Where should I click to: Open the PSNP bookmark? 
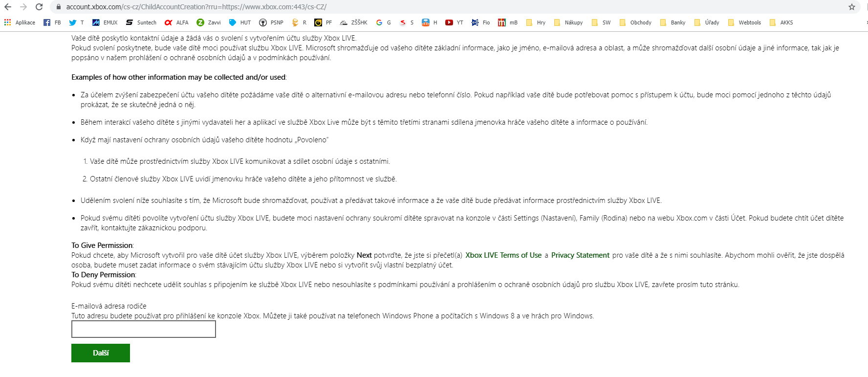(x=271, y=22)
